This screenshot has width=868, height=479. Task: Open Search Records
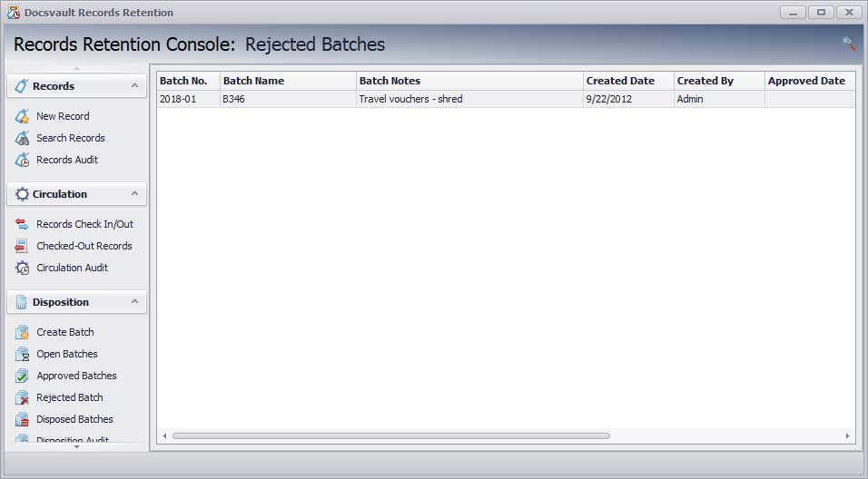click(x=70, y=138)
